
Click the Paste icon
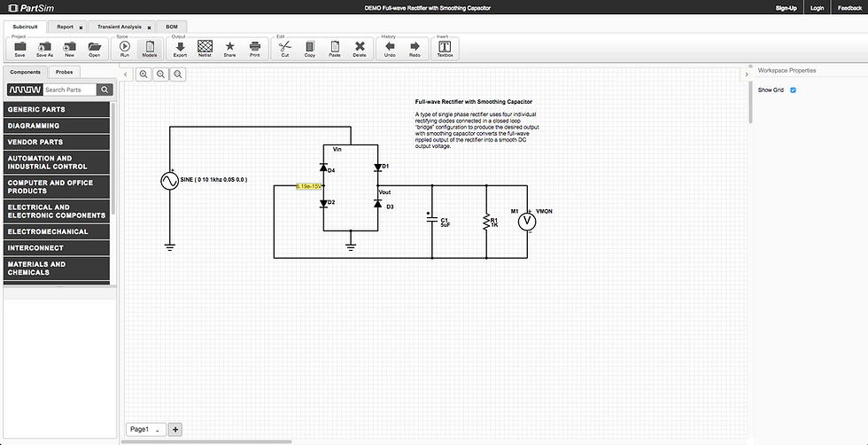(x=335, y=49)
